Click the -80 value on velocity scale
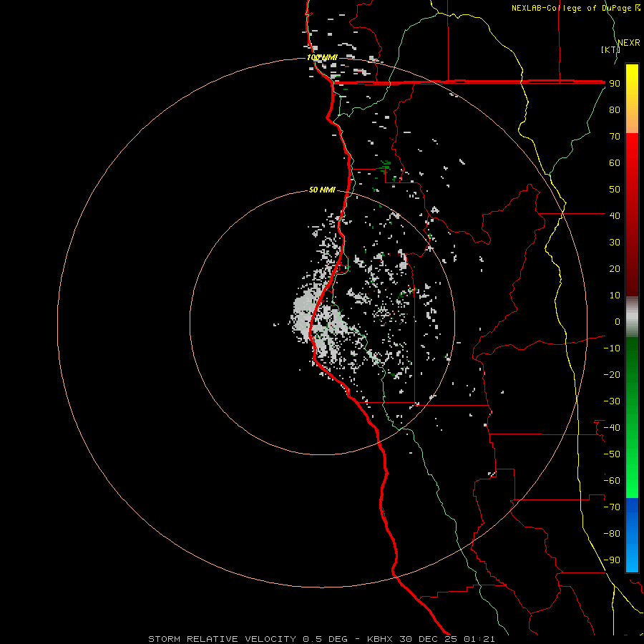644x644 pixels. click(x=612, y=534)
